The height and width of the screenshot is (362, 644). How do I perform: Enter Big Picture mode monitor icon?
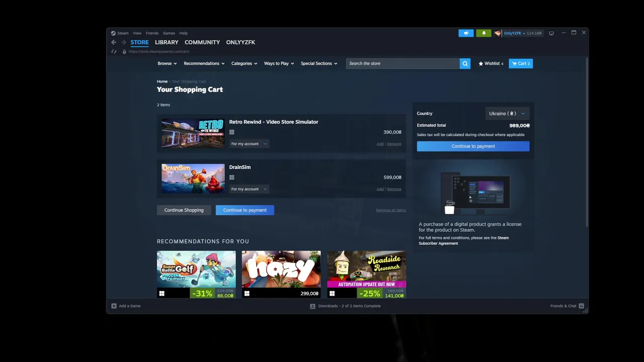click(551, 33)
